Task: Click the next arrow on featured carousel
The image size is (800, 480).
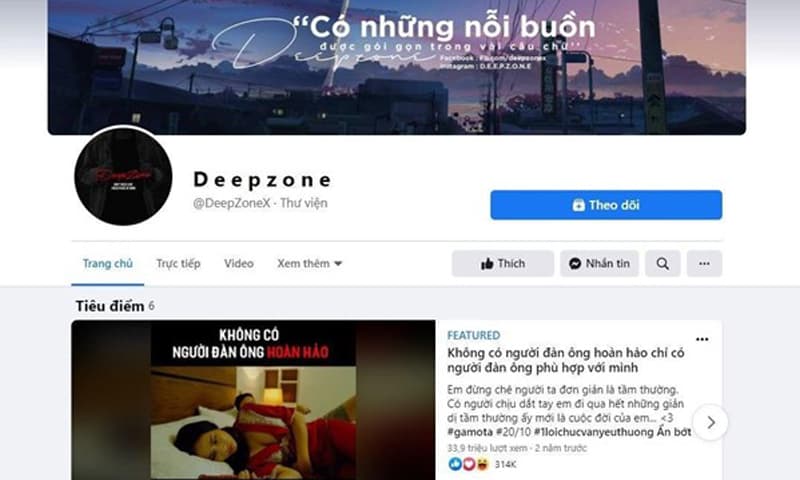Action: coord(711,422)
